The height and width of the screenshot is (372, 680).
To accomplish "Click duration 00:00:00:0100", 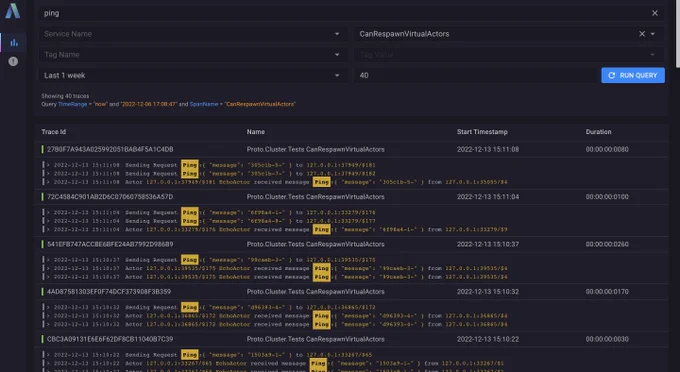I will click(607, 197).
